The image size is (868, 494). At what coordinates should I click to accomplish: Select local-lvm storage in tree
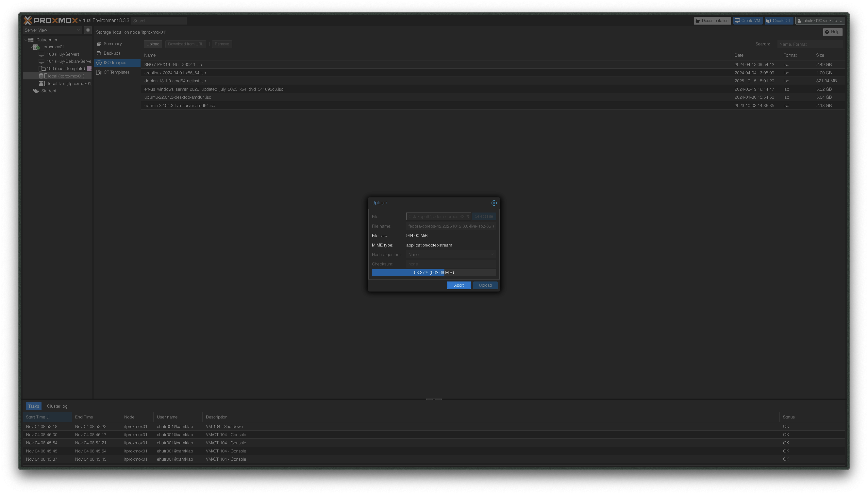tap(69, 84)
